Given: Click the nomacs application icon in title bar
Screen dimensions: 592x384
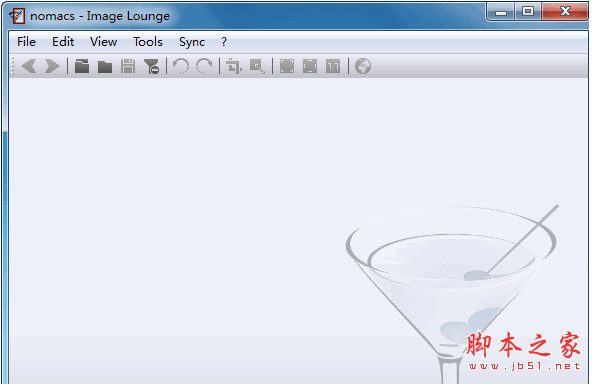Looking at the screenshot, I should [x=17, y=16].
